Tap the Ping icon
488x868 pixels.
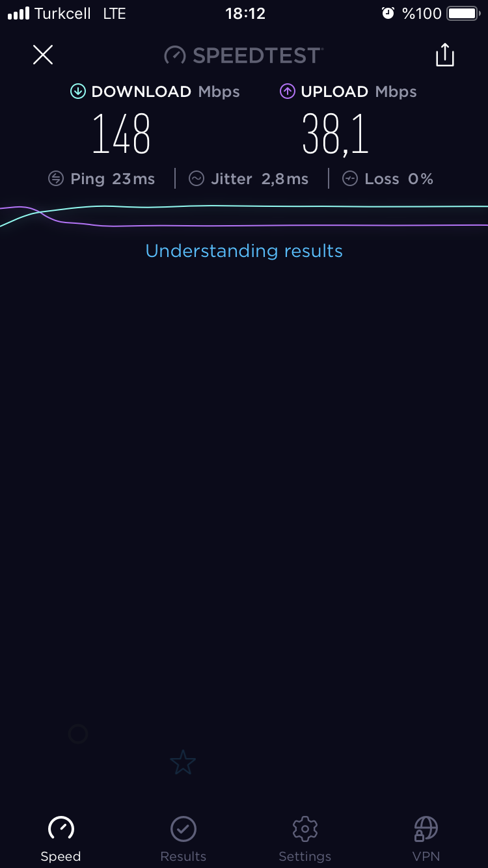(56, 179)
